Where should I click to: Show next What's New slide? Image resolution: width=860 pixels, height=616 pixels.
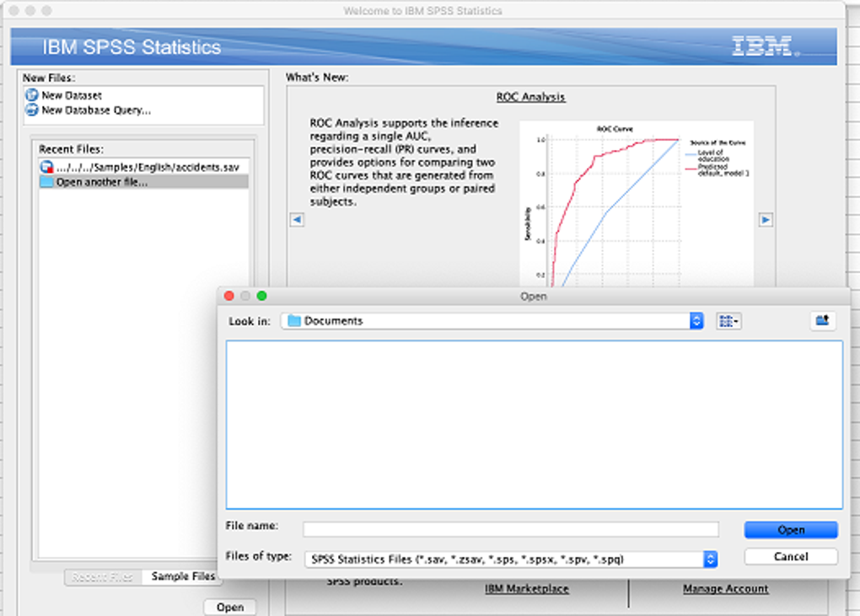coord(766,220)
